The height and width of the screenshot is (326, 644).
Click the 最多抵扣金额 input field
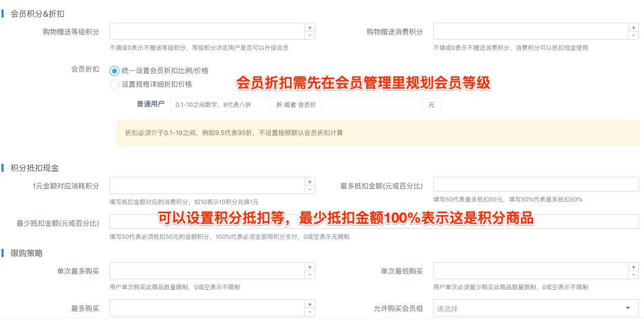536,184
